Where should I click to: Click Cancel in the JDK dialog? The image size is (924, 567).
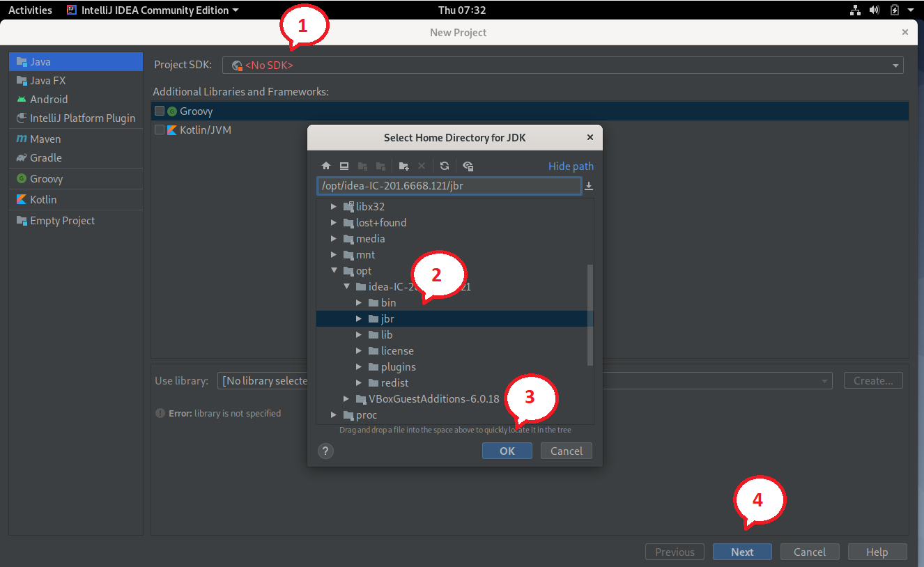tap(567, 451)
